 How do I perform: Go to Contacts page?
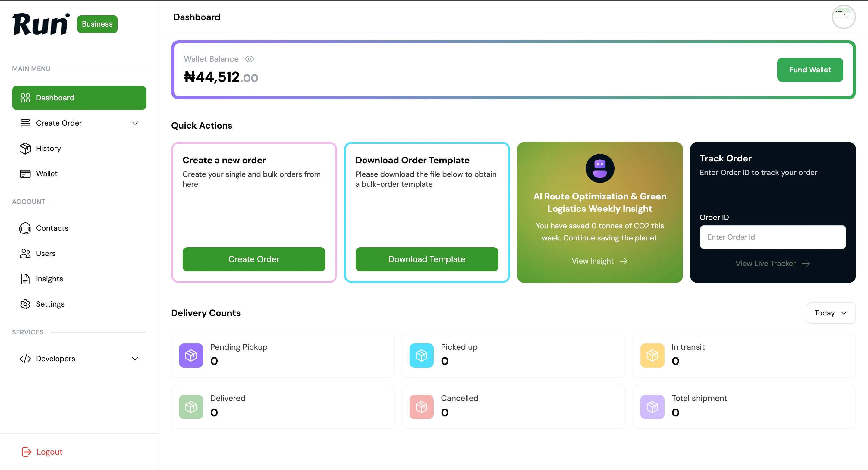(x=79, y=228)
